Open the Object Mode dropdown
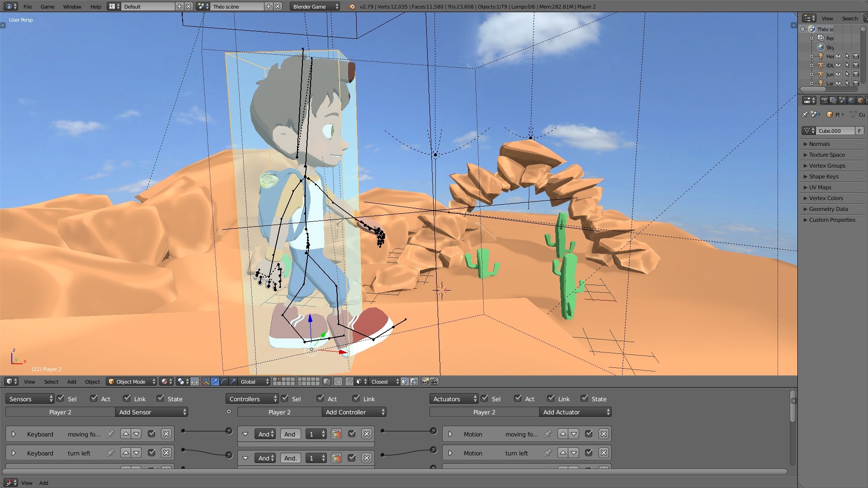 132,381
